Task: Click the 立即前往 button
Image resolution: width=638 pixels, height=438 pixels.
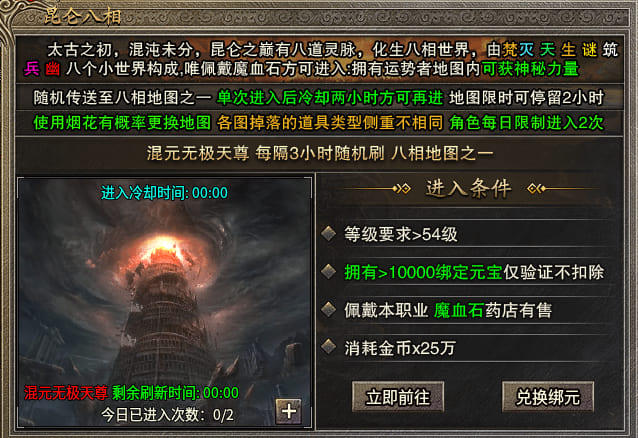Action: [x=398, y=397]
